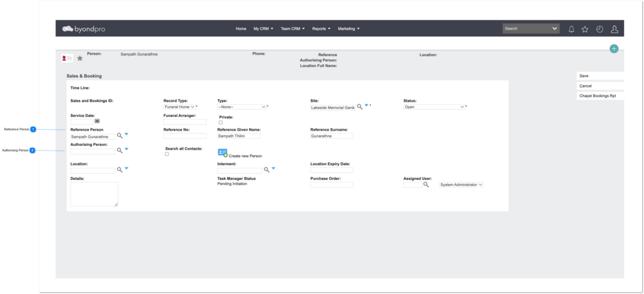Click the byondpro logo

pyautogui.click(x=84, y=29)
